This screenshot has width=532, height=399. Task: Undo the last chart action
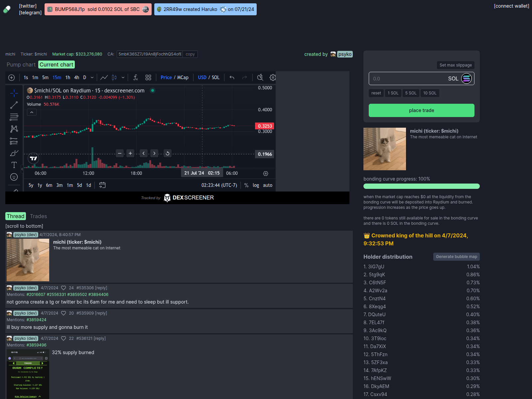click(x=232, y=77)
